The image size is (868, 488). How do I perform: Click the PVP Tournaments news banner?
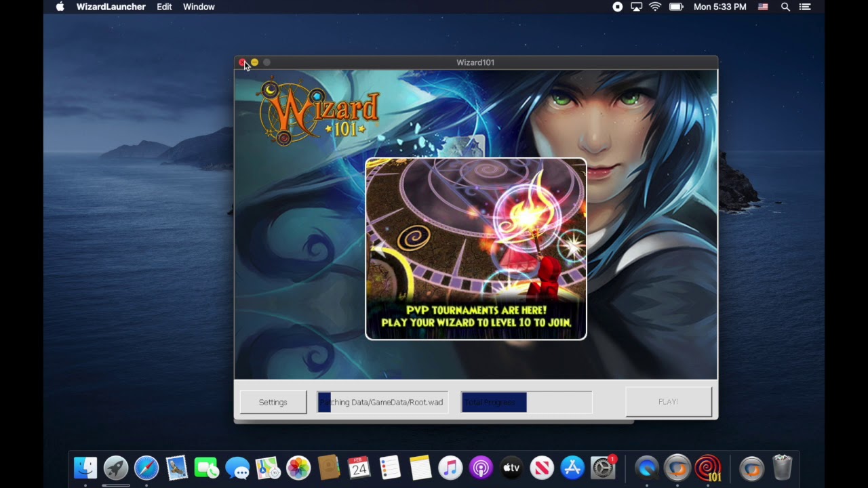point(476,249)
